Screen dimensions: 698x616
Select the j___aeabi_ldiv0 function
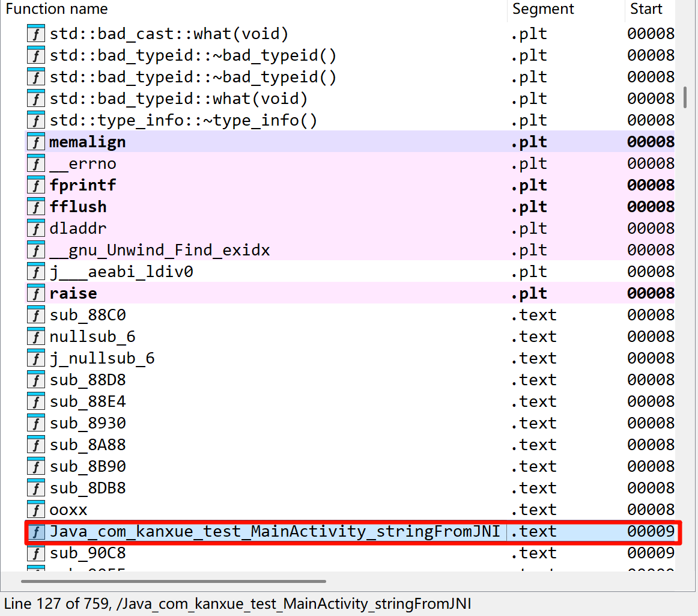tap(121, 272)
